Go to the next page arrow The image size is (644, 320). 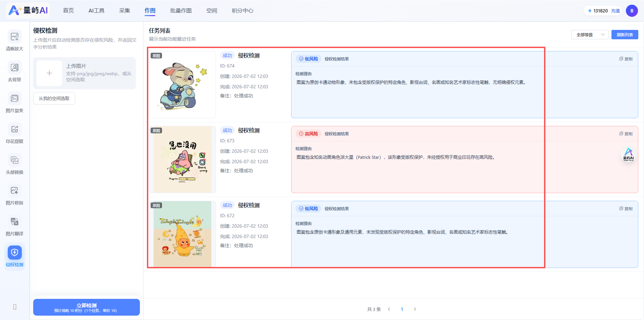(415, 309)
